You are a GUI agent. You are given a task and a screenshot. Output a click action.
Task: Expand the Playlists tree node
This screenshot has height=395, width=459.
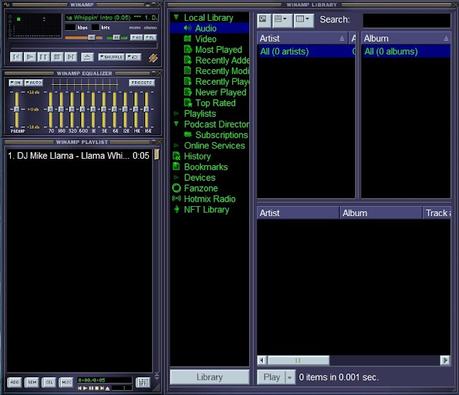[x=176, y=114]
